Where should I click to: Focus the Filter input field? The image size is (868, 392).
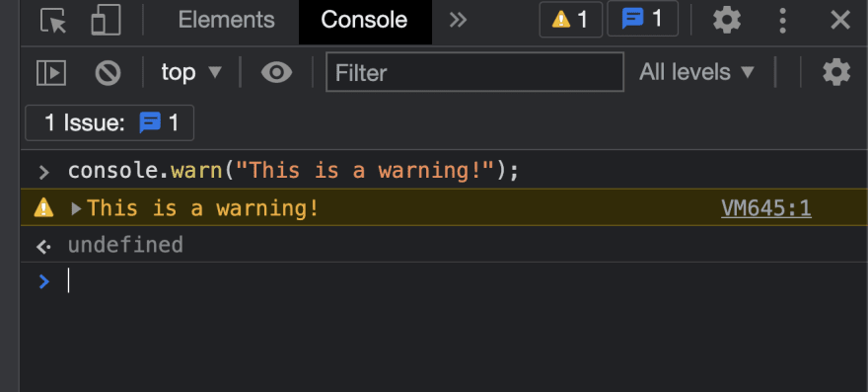coord(475,72)
